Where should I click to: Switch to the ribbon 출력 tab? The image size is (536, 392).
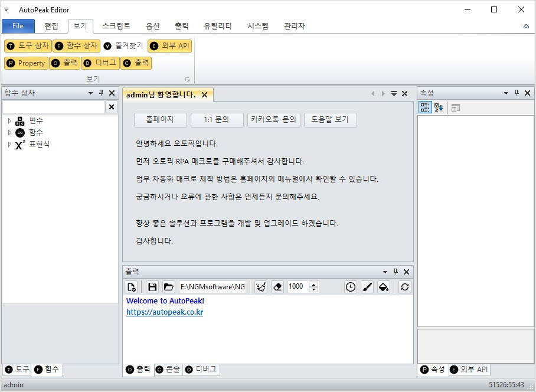[x=181, y=26]
